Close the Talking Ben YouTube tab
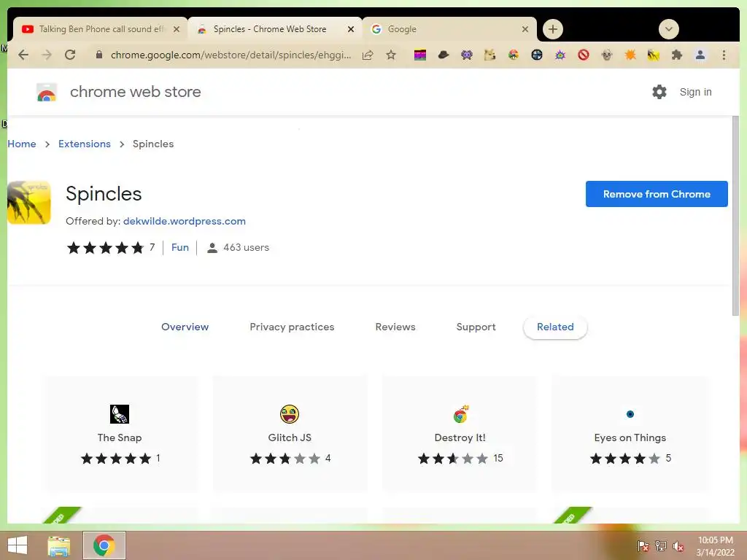The height and width of the screenshot is (560, 747). (177, 29)
